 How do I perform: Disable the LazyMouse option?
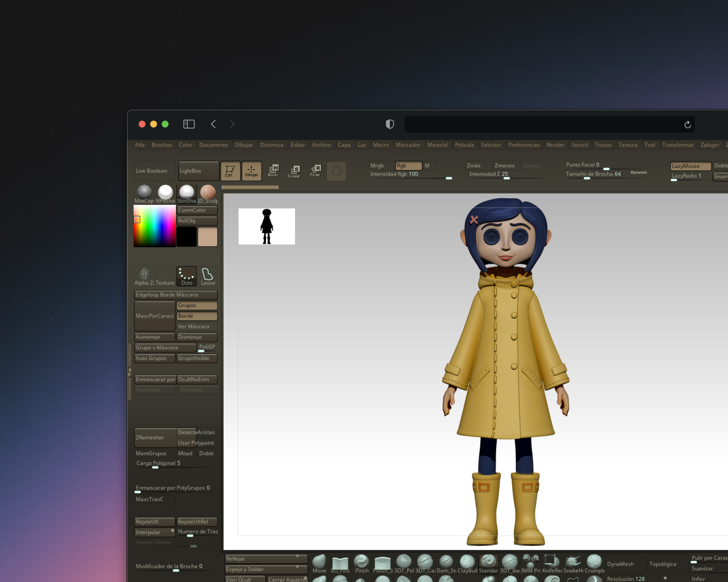coord(690,166)
